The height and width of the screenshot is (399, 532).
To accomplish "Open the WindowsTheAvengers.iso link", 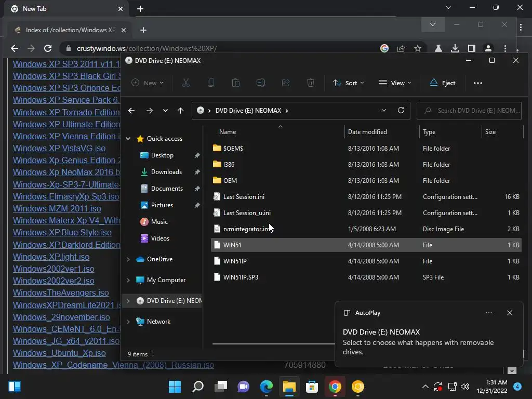I will point(61,292).
